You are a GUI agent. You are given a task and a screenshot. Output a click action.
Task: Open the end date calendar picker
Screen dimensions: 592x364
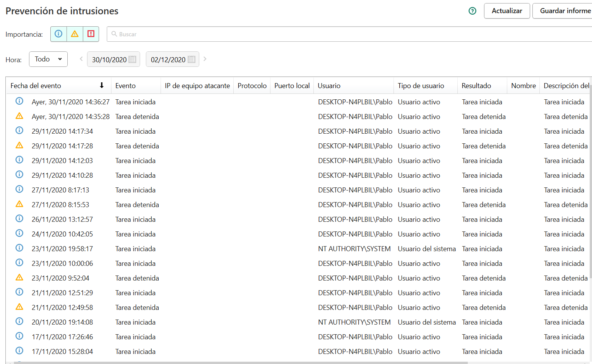192,60
